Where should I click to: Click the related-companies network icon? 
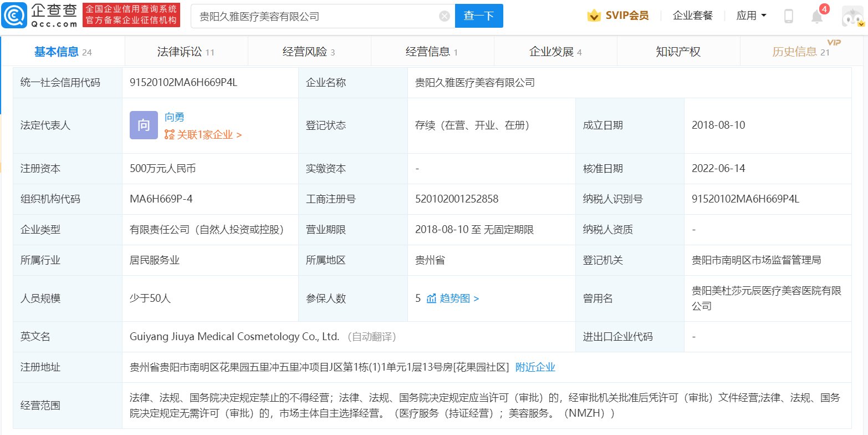pyautogui.click(x=169, y=134)
